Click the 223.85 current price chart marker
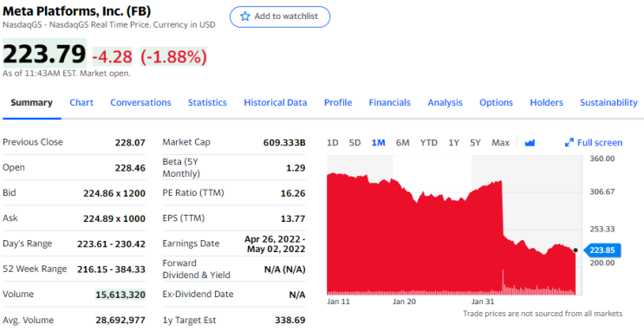Image resolution: width=644 pixels, height=331 pixels. coord(602,250)
